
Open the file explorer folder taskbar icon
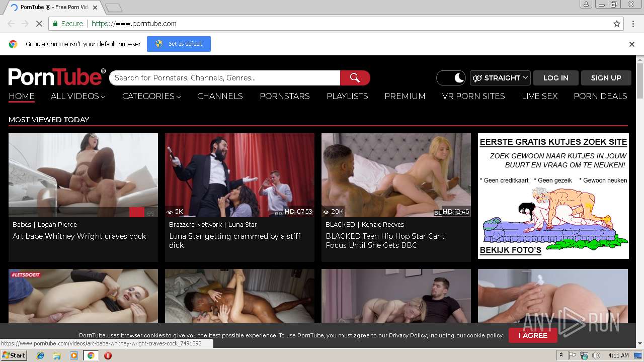[57, 355]
